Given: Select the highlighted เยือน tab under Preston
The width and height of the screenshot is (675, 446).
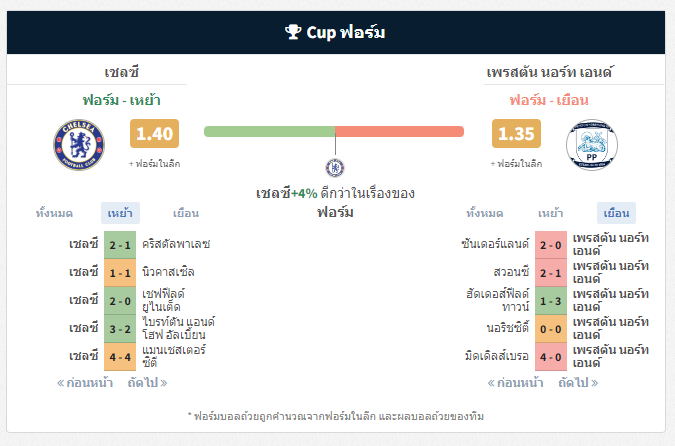Looking at the screenshot, I should pos(616,213).
